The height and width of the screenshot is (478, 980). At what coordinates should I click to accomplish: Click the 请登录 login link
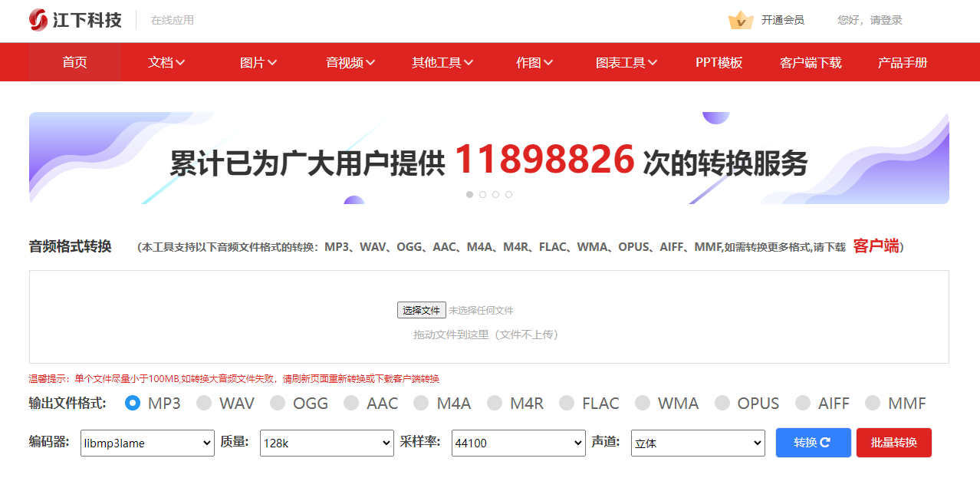point(886,20)
